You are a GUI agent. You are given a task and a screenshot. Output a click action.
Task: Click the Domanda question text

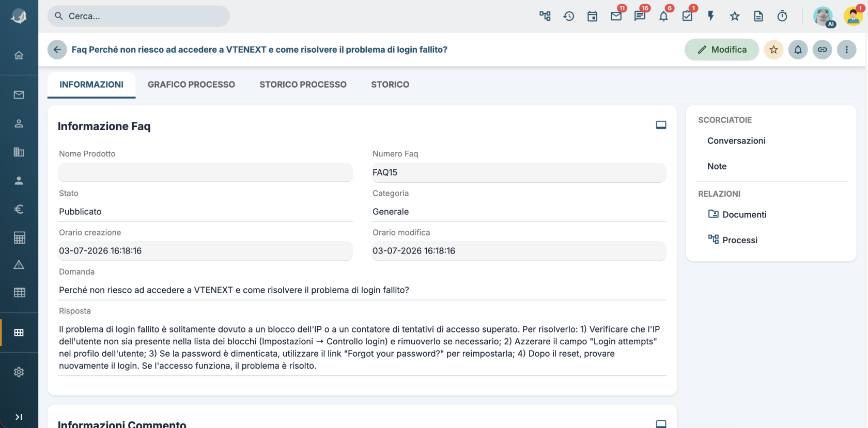click(x=234, y=290)
